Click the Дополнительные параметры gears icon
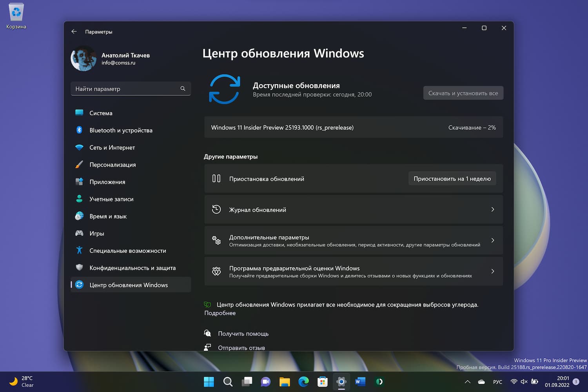 (x=216, y=240)
